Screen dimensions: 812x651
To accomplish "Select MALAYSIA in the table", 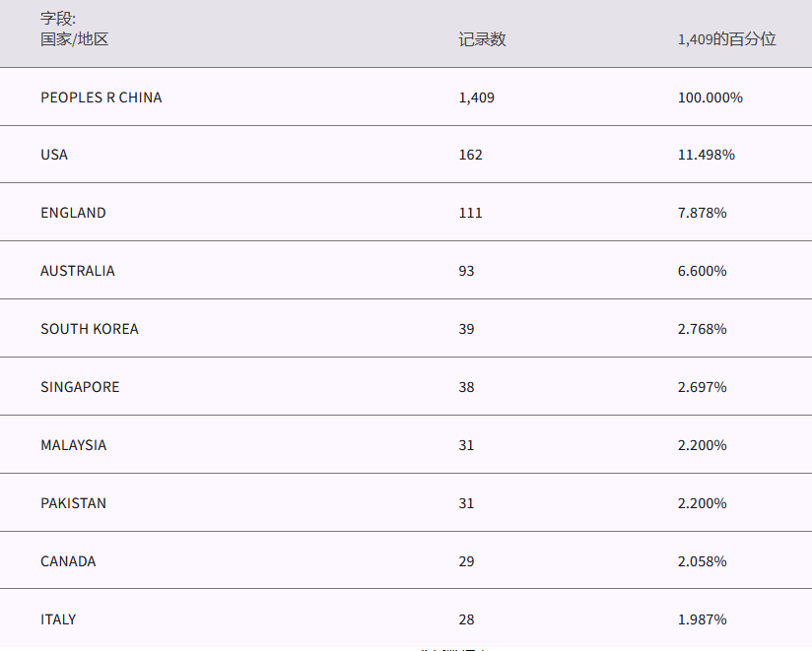I will [73, 445].
